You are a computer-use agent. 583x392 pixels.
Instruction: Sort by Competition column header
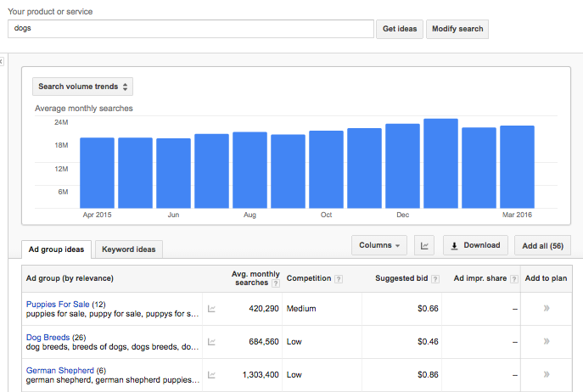pos(309,278)
